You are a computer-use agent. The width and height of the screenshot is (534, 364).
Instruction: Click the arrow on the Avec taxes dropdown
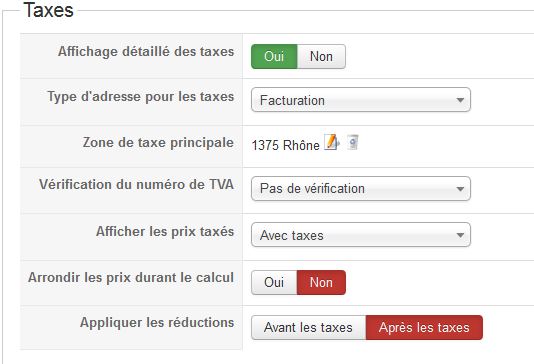tap(460, 235)
